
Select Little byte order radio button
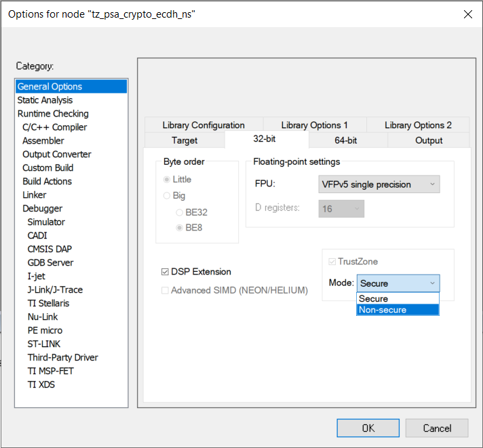[167, 180]
